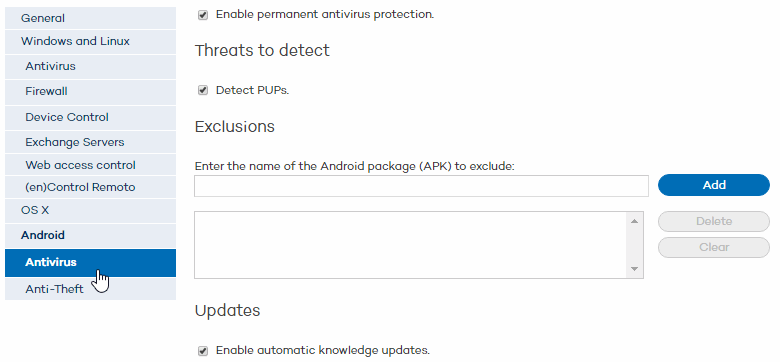Select the OS X section
Screen dimensions: 780x362
pyautogui.click(x=91, y=210)
